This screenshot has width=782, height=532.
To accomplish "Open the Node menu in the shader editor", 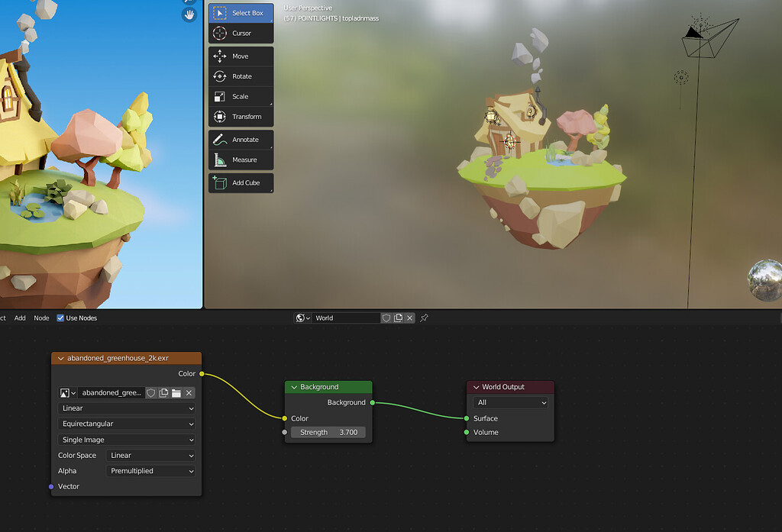I will click(41, 318).
